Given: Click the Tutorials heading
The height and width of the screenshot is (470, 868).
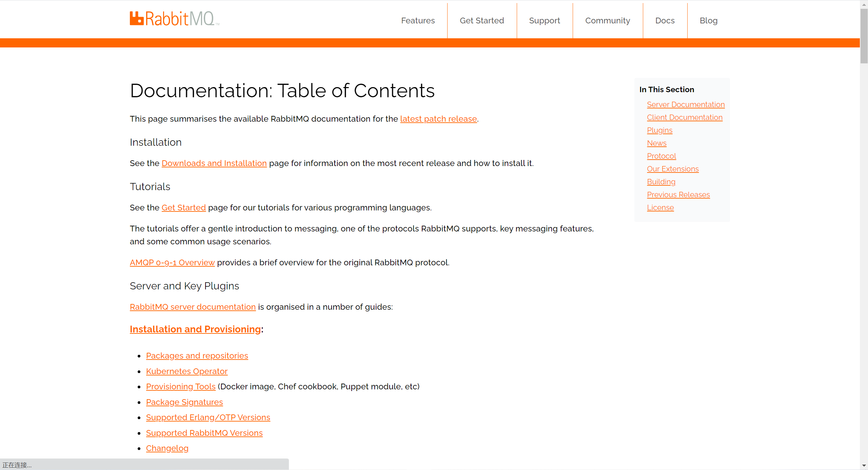Looking at the screenshot, I should point(150,187).
